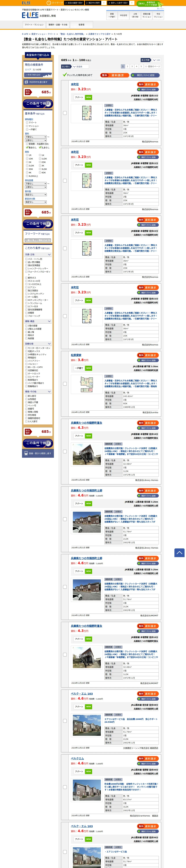Open 松原貸家 listing title link
The width and height of the screenshot is (186, 868).
76,355
